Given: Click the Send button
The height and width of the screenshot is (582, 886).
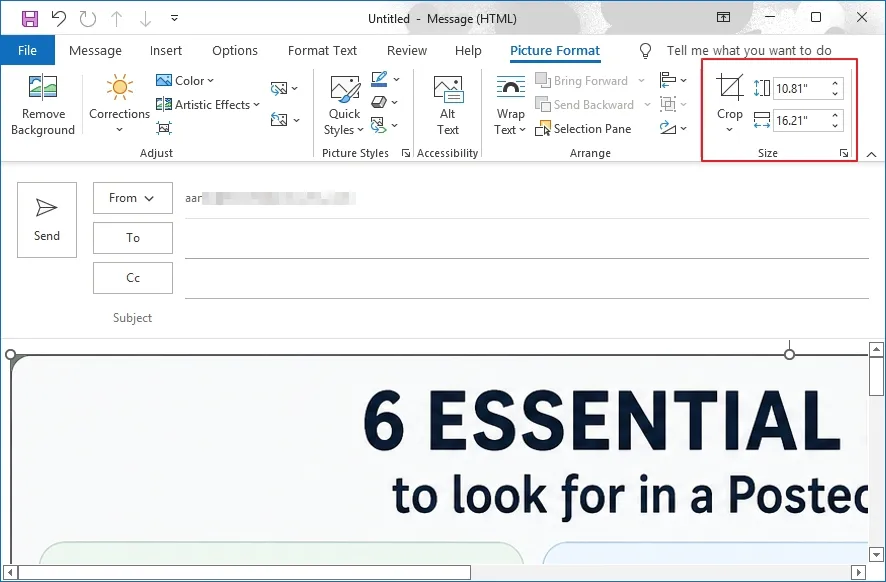Looking at the screenshot, I should pyautogui.click(x=47, y=220).
